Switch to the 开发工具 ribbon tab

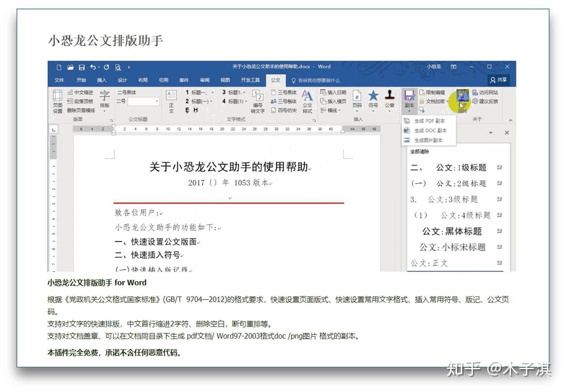click(250, 80)
